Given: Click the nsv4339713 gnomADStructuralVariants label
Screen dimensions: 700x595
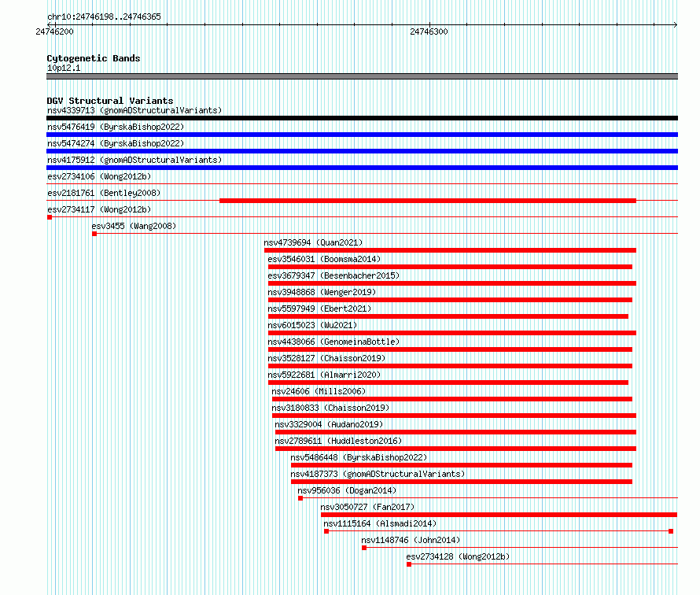Looking at the screenshot, I should coord(134,110).
